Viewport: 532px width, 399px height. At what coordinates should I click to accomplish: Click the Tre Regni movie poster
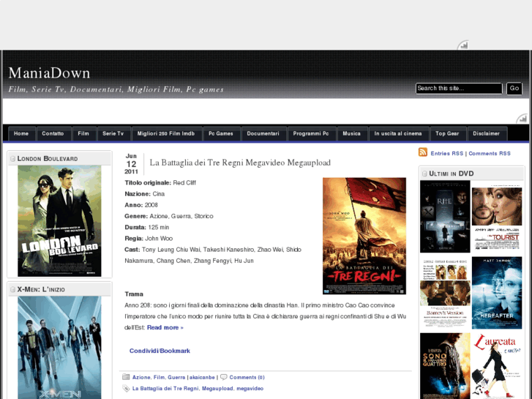(x=364, y=236)
